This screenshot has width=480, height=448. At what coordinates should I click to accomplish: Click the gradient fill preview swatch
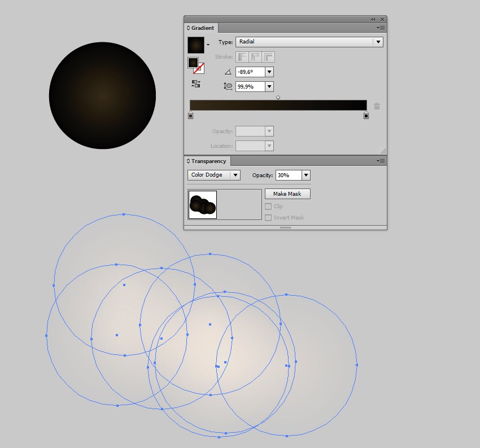[196, 45]
